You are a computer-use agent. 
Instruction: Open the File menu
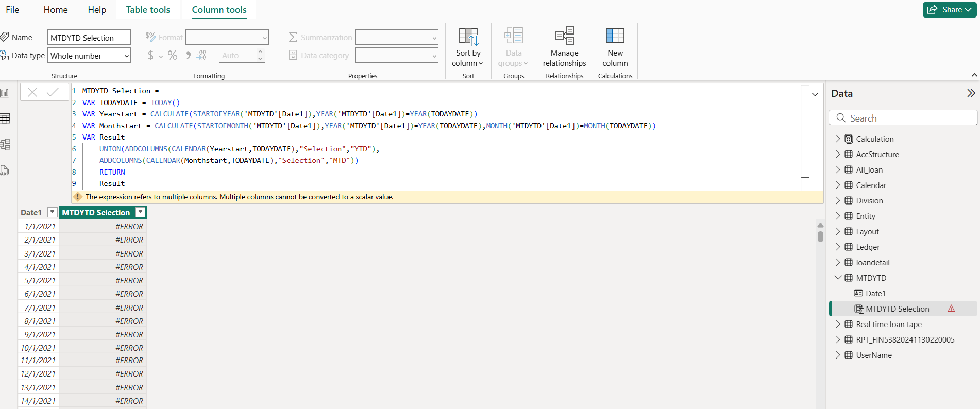[x=12, y=10]
